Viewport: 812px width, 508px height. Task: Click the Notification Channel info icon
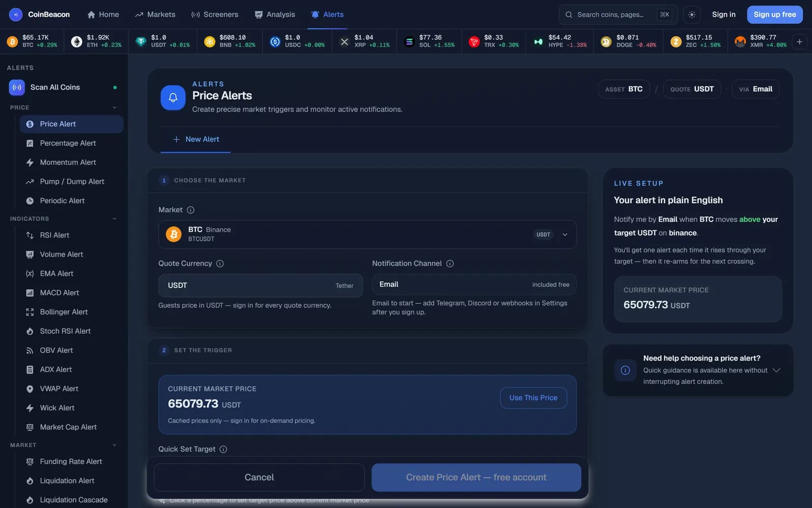tap(450, 264)
